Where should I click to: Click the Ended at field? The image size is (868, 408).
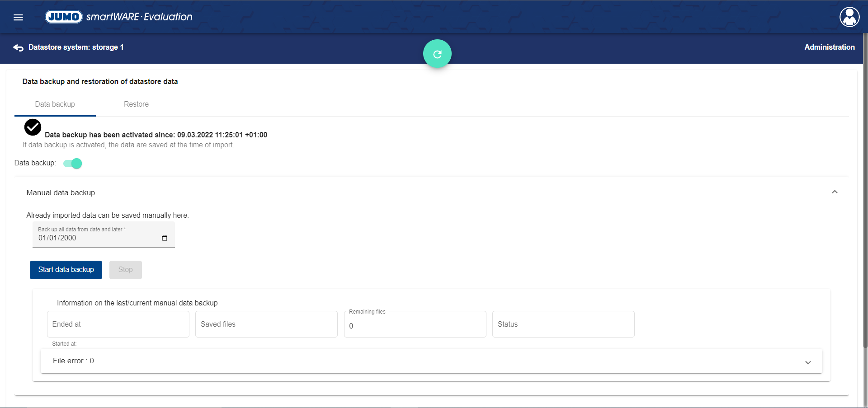[x=118, y=324]
